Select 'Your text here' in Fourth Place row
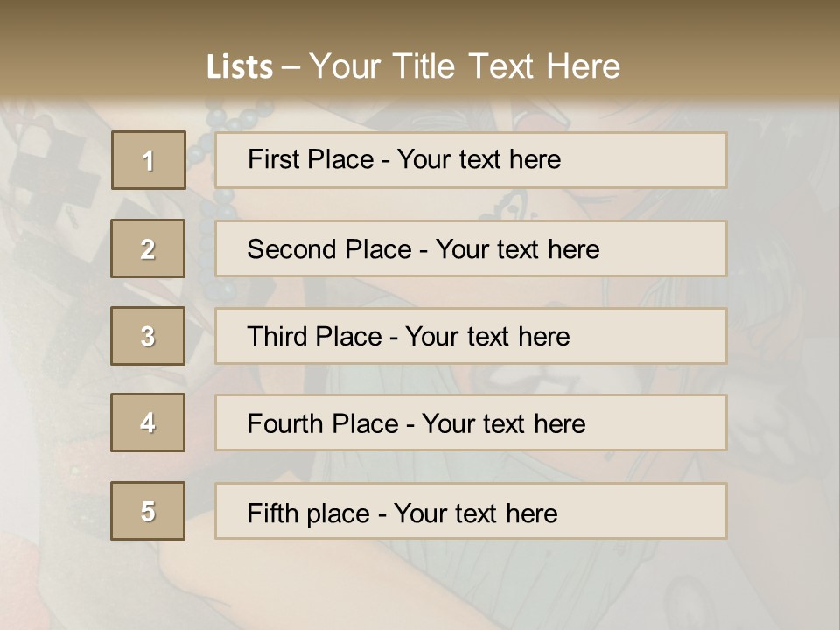 click(504, 423)
